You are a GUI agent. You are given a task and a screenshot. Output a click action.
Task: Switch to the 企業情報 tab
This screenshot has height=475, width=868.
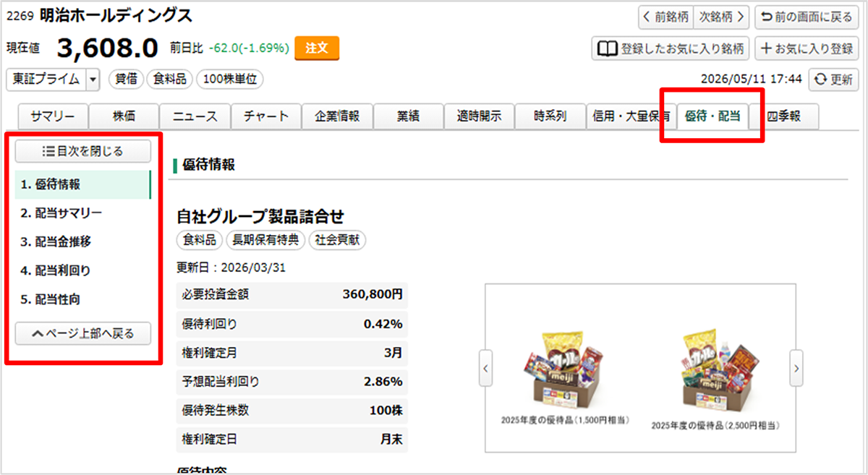(x=337, y=116)
